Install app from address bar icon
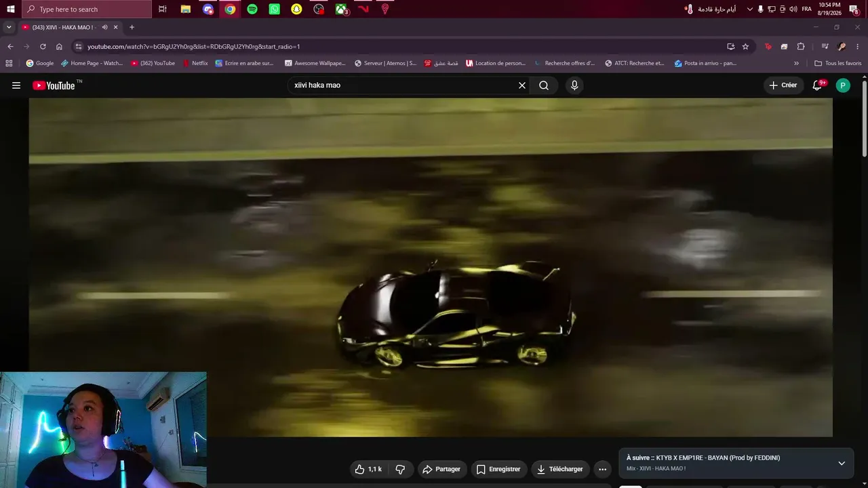The width and height of the screenshot is (868, 488). 730,47
